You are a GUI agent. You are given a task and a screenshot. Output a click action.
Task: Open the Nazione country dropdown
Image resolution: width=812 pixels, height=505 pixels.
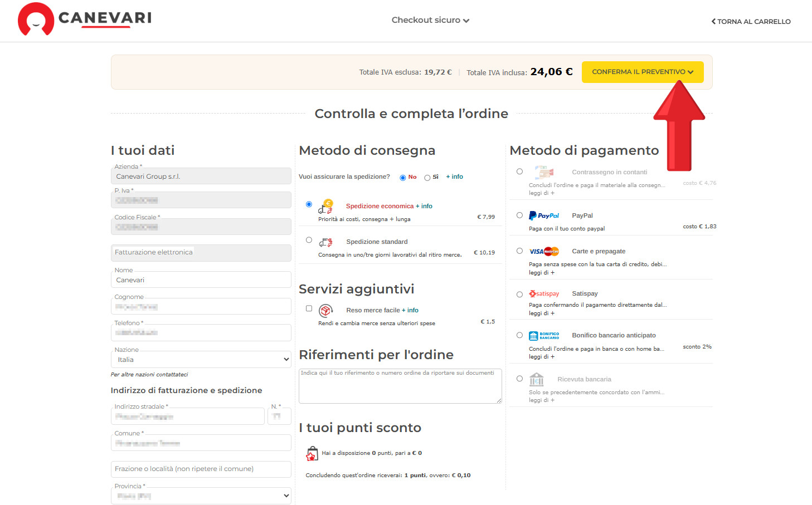click(201, 359)
